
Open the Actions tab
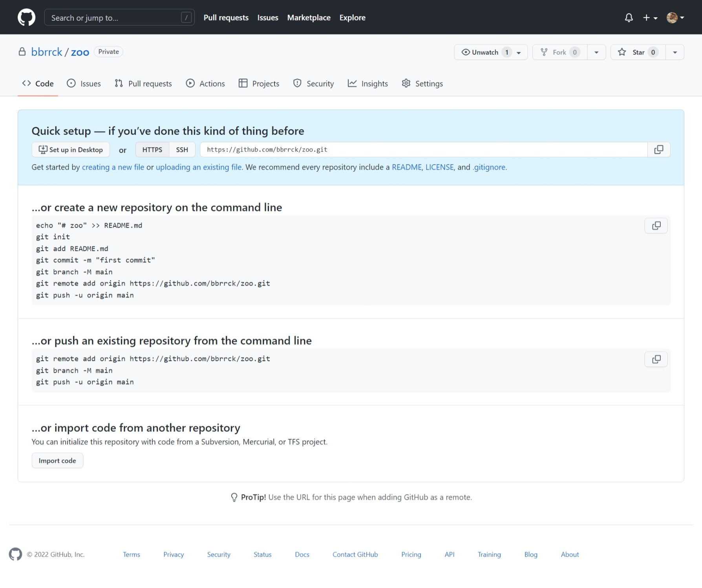coord(205,84)
